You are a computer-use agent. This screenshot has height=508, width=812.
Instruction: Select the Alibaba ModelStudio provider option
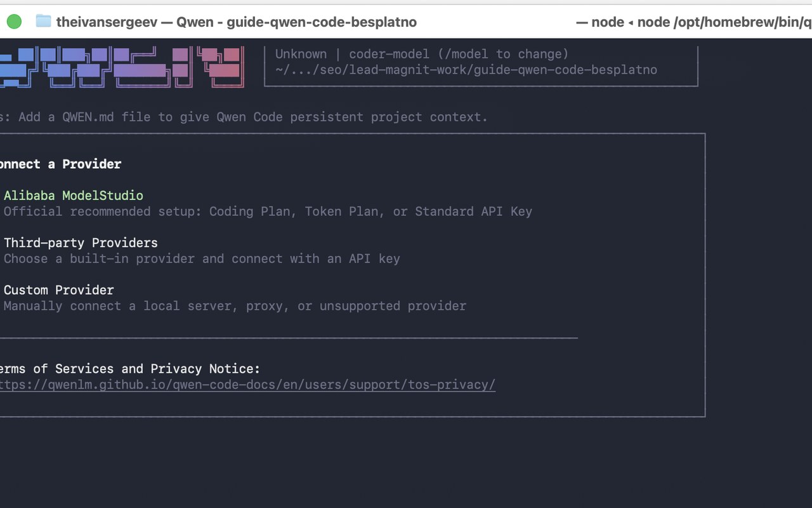pyautogui.click(x=74, y=196)
